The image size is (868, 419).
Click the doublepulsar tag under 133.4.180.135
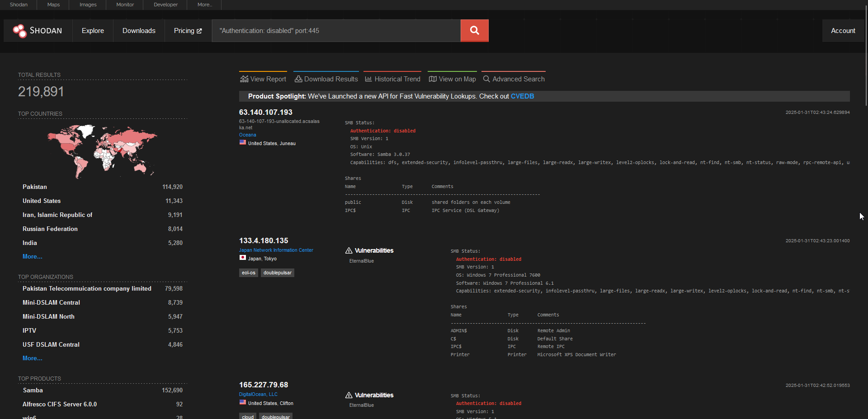(278, 273)
